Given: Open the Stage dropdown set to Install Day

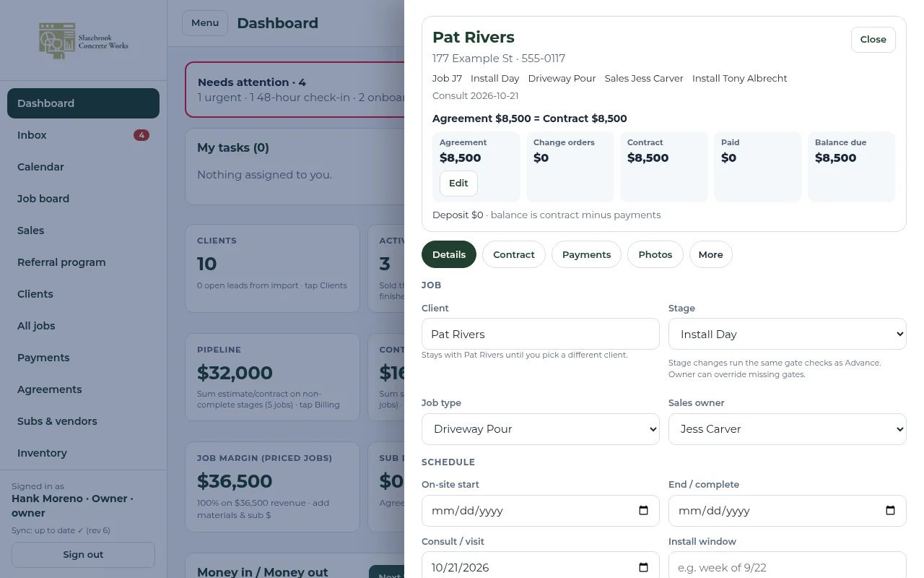Looking at the screenshot, I should [788, 334].
